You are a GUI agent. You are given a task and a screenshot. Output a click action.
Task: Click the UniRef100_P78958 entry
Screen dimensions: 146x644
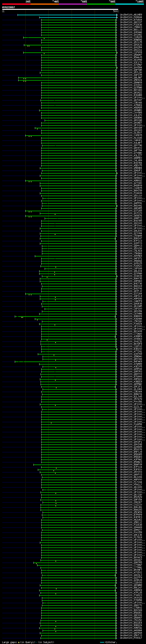131,600
